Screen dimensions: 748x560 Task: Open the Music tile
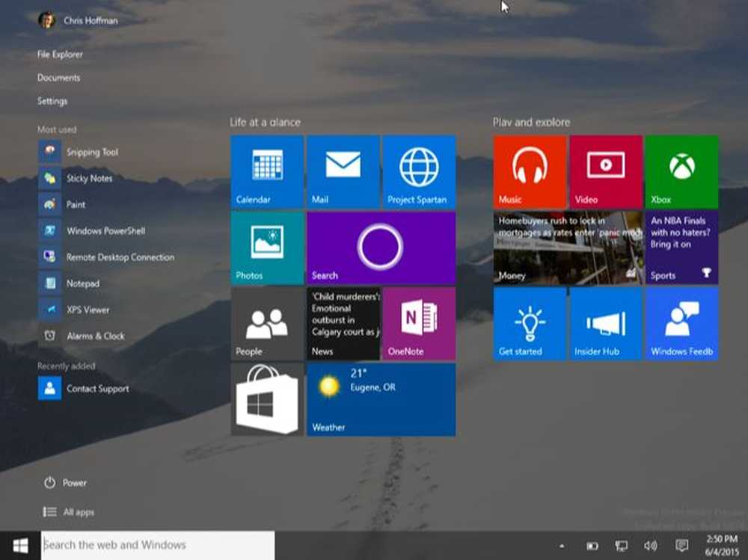tap(530, 172)
